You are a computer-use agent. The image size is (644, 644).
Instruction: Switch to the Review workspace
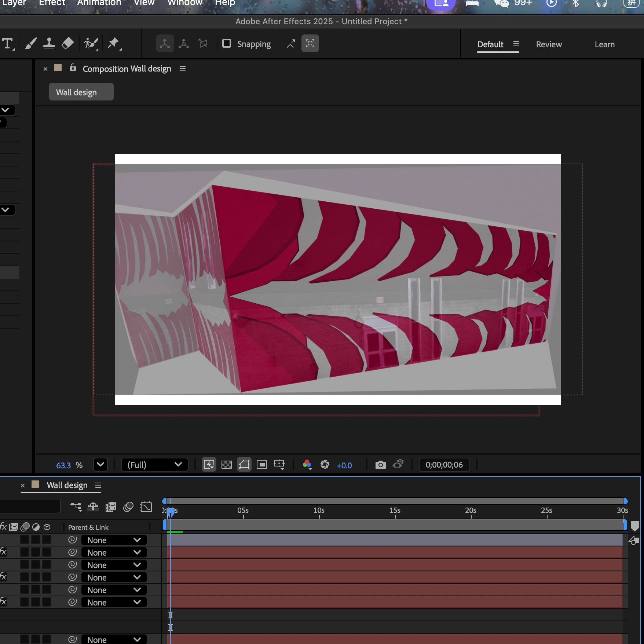tap(549, 44)
